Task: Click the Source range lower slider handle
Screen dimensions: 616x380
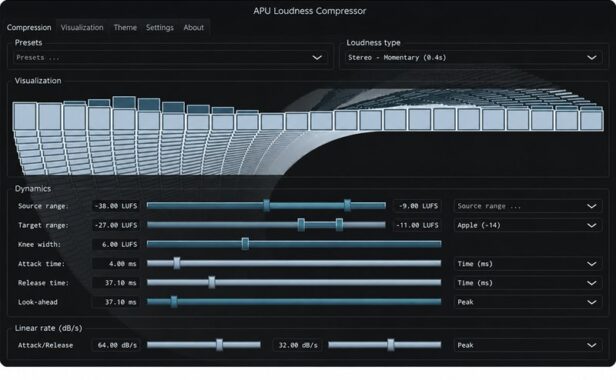Action: 267,206
